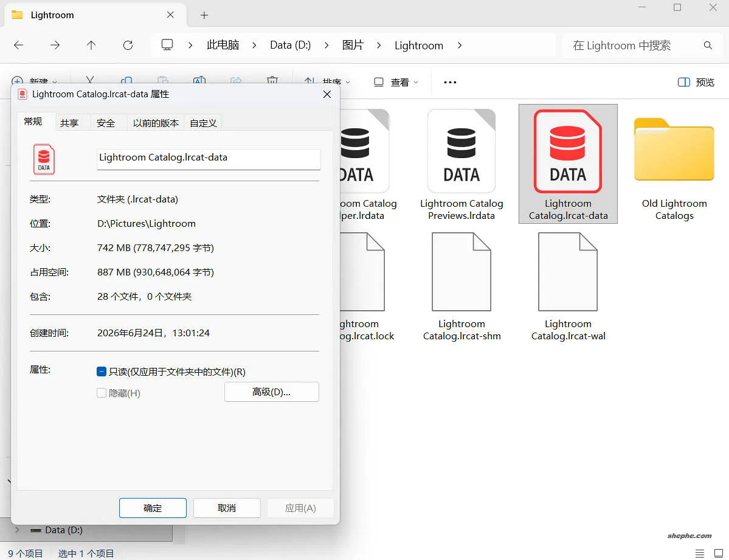Expand chevron after Data (D:) in breadcrumb
729x560 pixels.
pos(326,45)
